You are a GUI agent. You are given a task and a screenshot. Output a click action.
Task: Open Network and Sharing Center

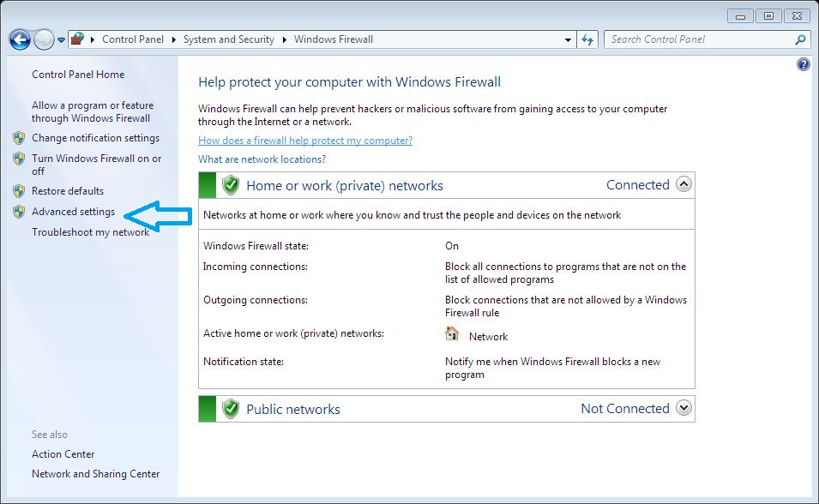[x=95, y=474]
